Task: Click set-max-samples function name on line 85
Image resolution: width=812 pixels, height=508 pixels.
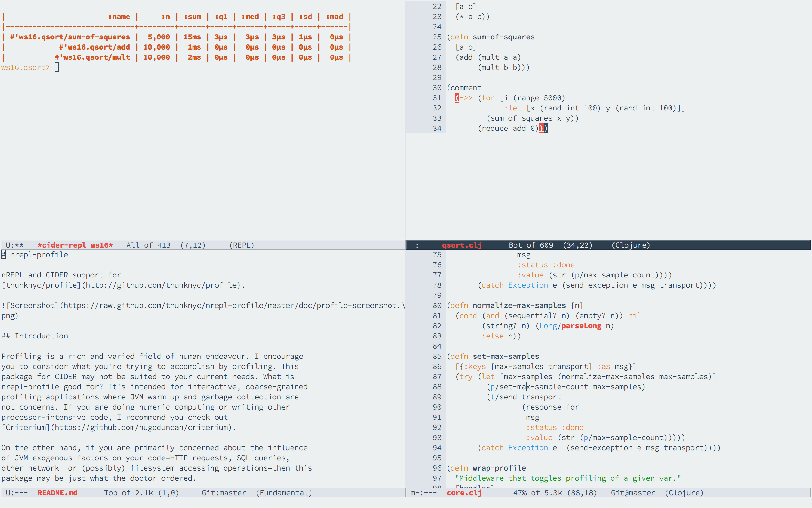Action: pyautogui.click(x=506, y=356)
